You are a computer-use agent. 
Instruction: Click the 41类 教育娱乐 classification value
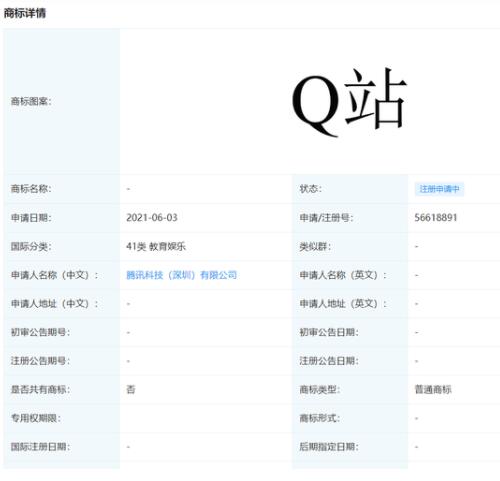pyautogui.click(x=156, y=247)
